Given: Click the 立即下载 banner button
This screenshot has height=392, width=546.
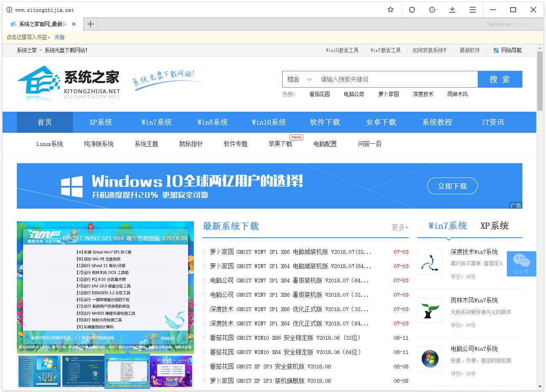Looking at the screenshot, I should pos(452,186).
